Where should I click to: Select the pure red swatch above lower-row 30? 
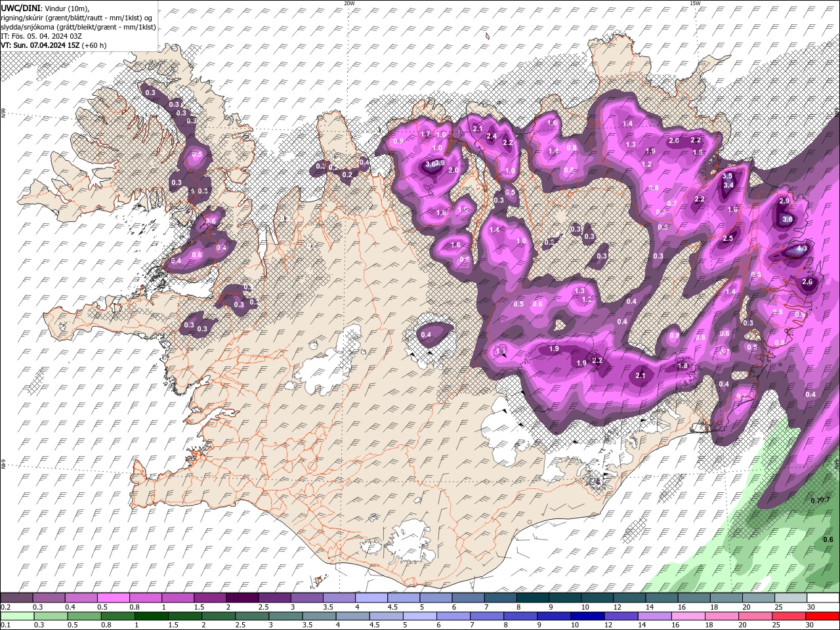click(822, 616)
